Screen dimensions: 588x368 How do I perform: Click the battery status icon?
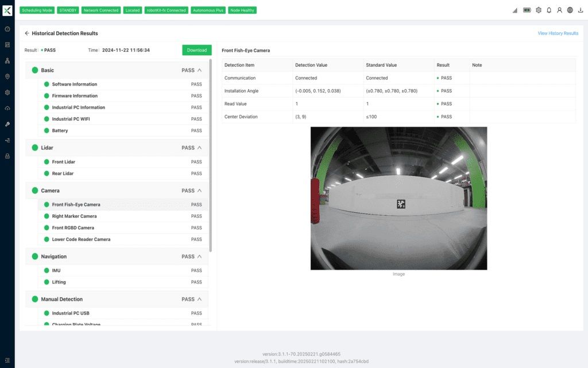(x=527, y=10)
